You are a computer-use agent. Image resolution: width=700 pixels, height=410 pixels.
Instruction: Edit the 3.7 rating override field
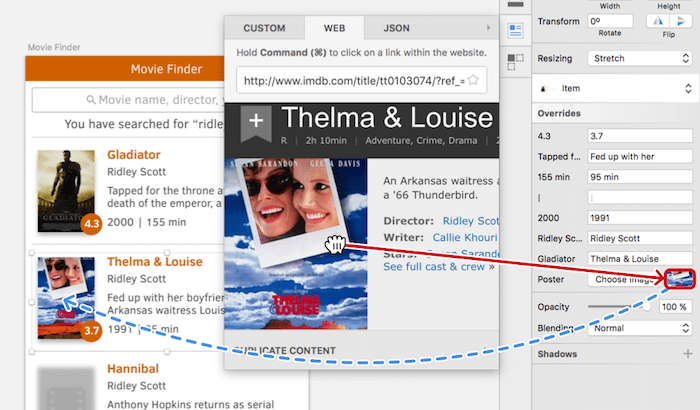(x=640, y=136)
